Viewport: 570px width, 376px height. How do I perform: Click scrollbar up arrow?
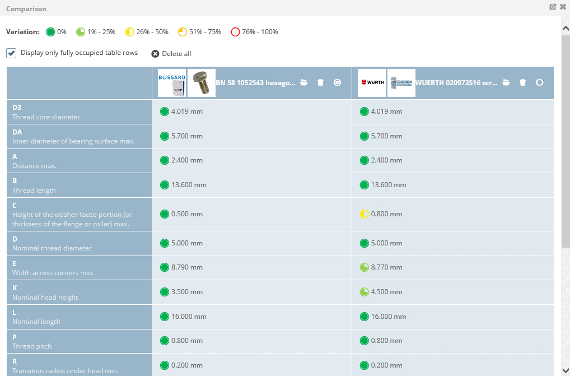click(x=566, y=28)
